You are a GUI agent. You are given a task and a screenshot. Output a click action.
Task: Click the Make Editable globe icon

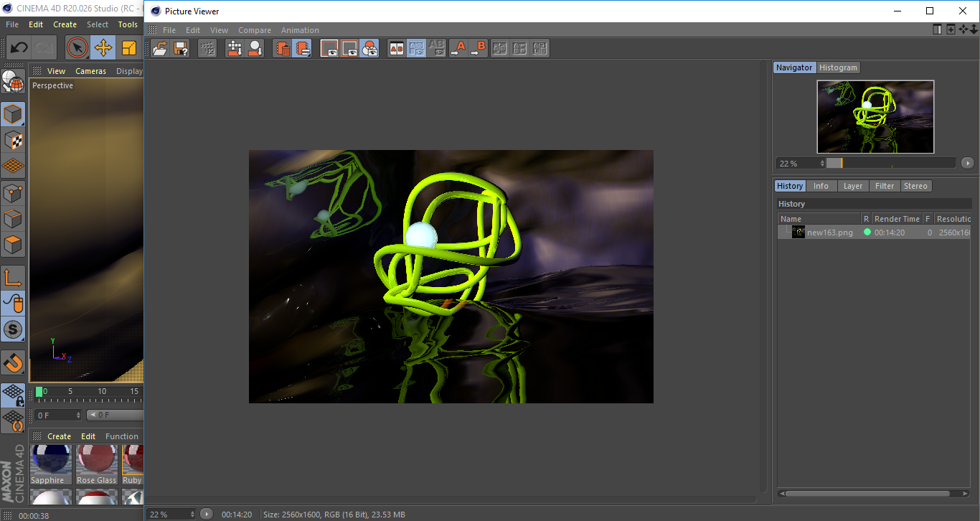(x=13, y=81)
